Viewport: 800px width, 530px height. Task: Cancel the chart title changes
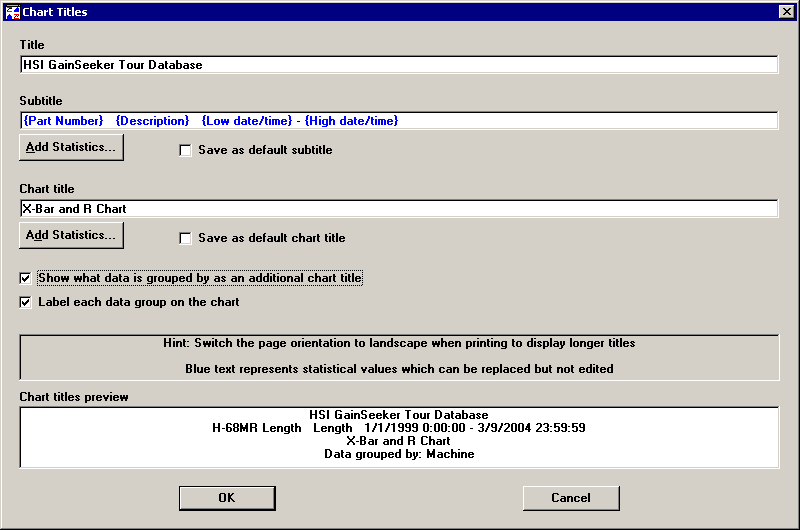click(x=570, y=498)
